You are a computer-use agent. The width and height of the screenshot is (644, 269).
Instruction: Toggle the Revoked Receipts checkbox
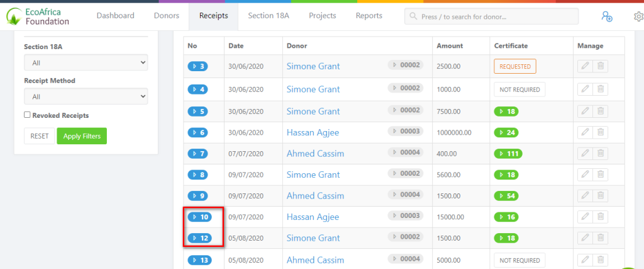[x=27, y=115]
